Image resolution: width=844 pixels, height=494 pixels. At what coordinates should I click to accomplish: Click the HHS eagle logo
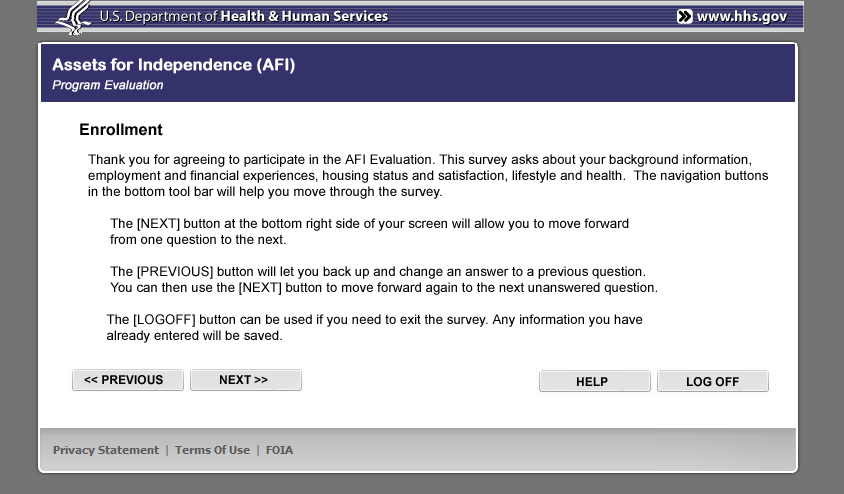pyautogui.click(x=75, y=16)
